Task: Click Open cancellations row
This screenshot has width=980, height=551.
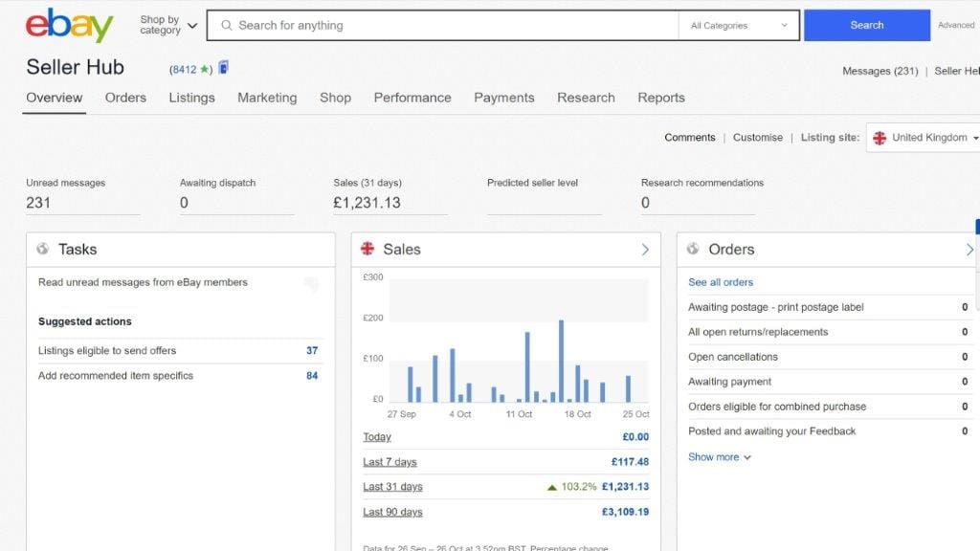Action: [x=828, y=357]
